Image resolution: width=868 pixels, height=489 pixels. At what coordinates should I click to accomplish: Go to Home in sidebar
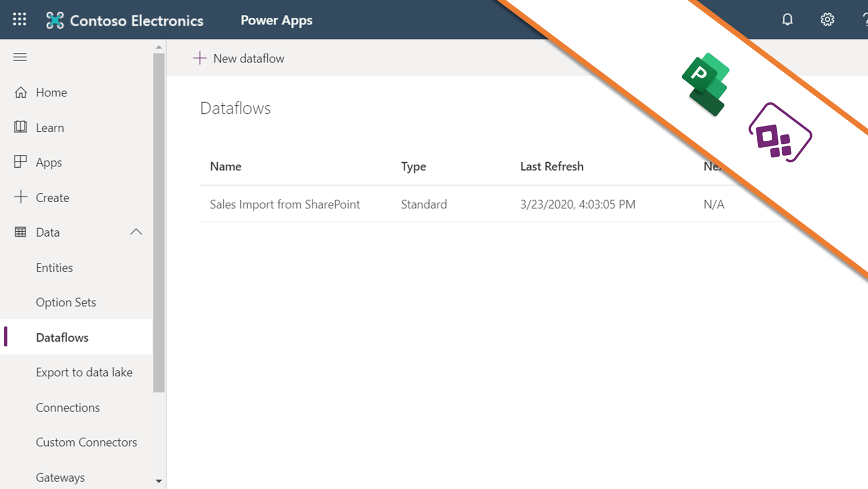(x=51, y=92)
